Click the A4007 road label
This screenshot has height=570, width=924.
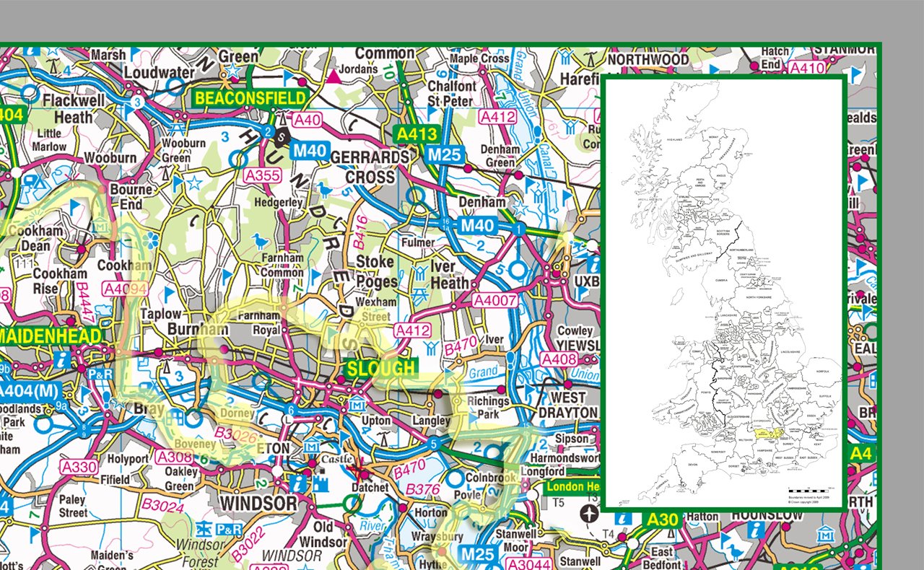coord(495,299)
